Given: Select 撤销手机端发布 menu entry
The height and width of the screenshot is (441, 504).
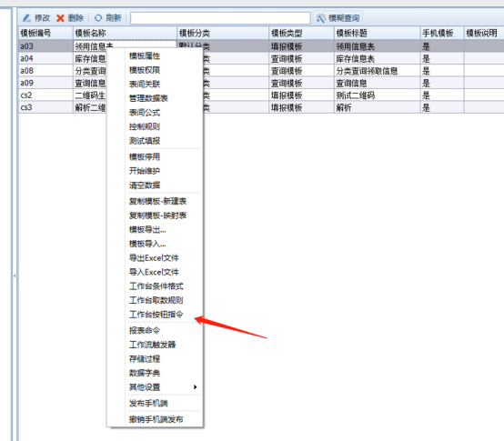Looking at the screenshot, I should coord(156,419).
